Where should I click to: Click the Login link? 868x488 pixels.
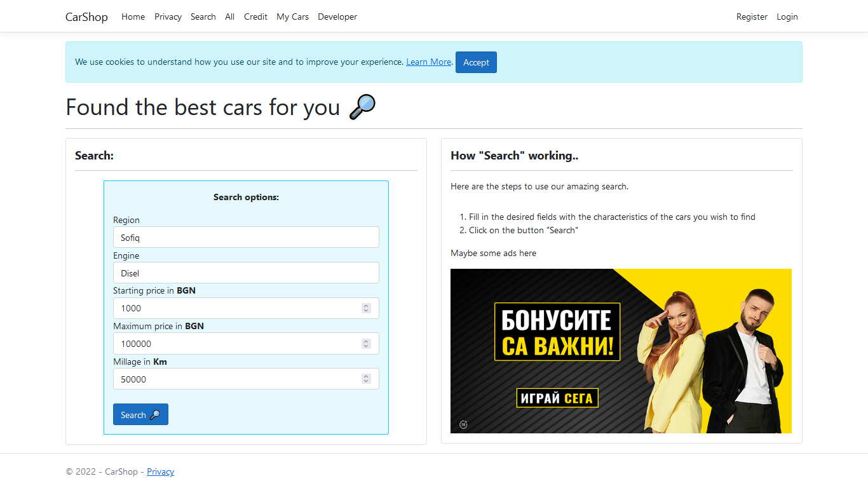[x=787, y=17]
